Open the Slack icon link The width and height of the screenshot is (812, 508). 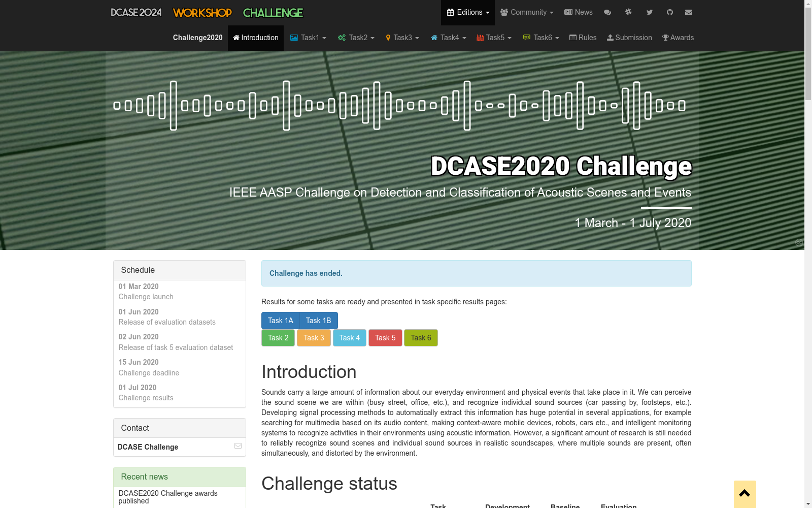click(628, 12)
